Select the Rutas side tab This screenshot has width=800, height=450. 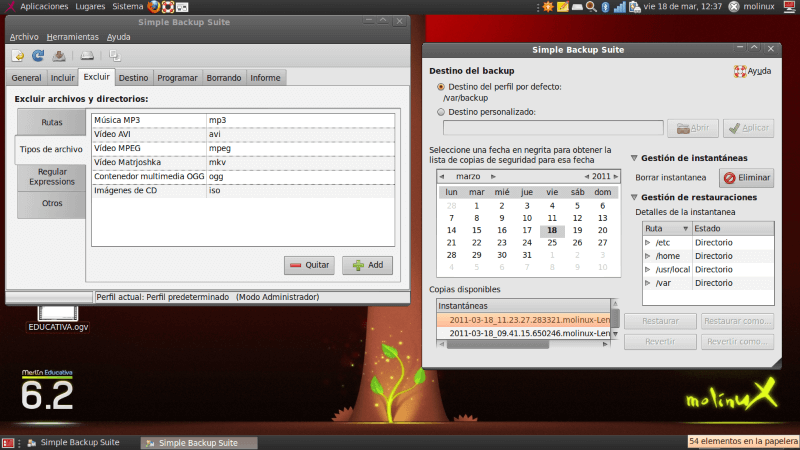coord(52,122)
